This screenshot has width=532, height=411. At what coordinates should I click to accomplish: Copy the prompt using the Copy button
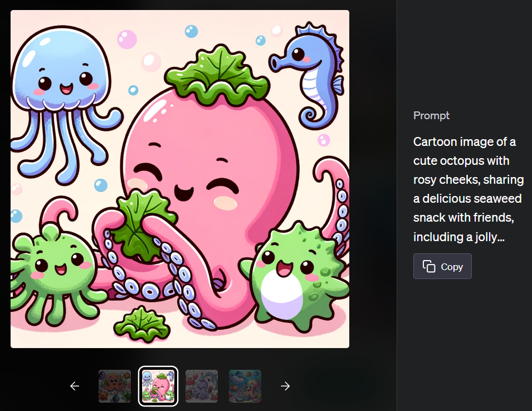coord(442,267)
